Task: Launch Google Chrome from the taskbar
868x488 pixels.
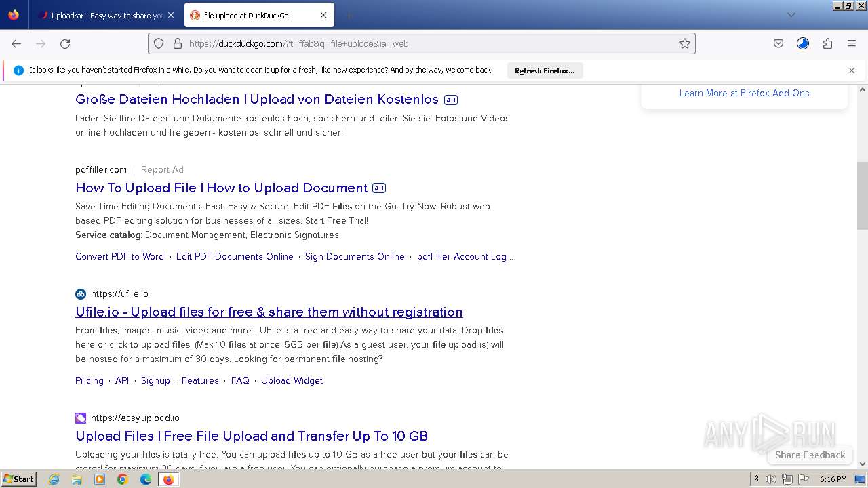Action: point(123,479)
